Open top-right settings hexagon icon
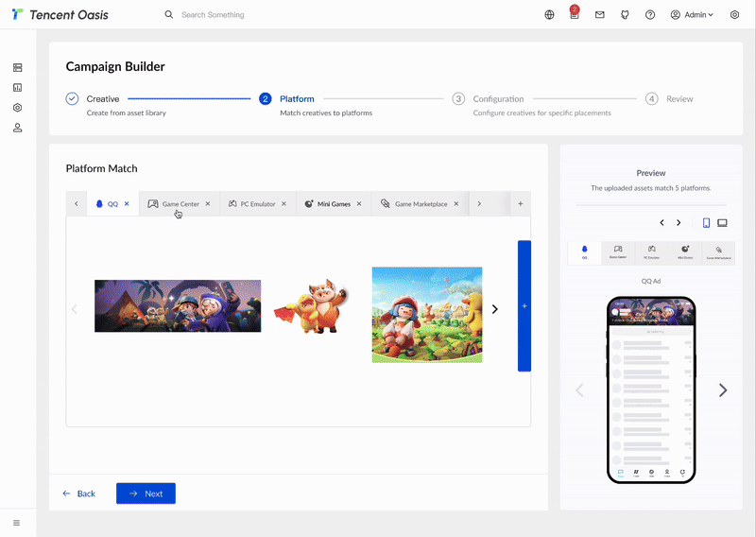 [x=734, y=14]
